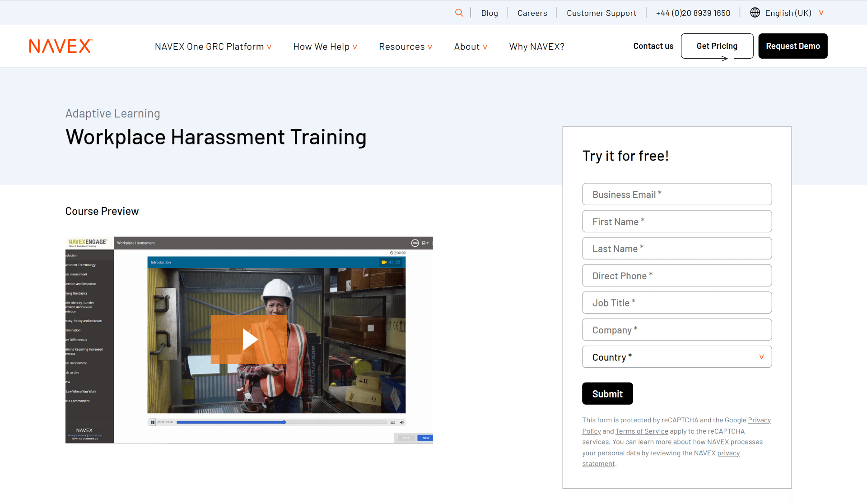867x504 pixels.
Task: Click the Request Demo button
Action: click(x=792, y=46)
